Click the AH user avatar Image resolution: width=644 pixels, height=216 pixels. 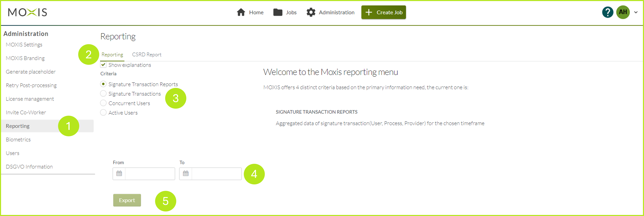[x=623, y=12]
